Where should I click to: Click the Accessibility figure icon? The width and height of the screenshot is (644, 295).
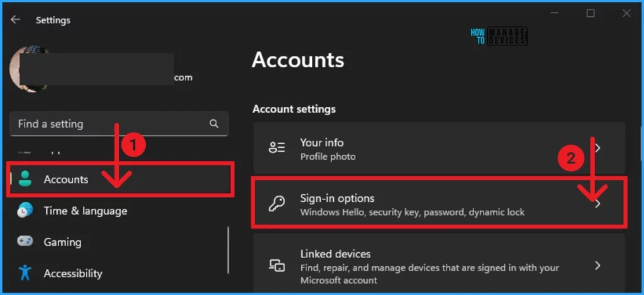25,272
